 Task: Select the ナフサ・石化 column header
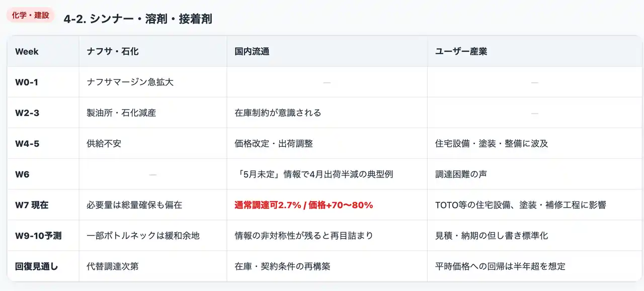[113, 52]
